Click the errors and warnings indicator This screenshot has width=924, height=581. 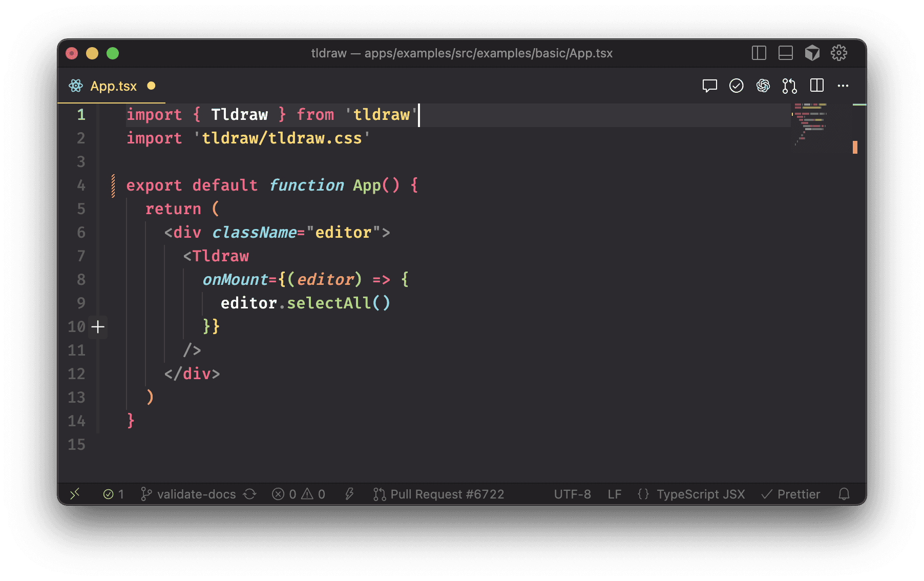pos(298,494)
